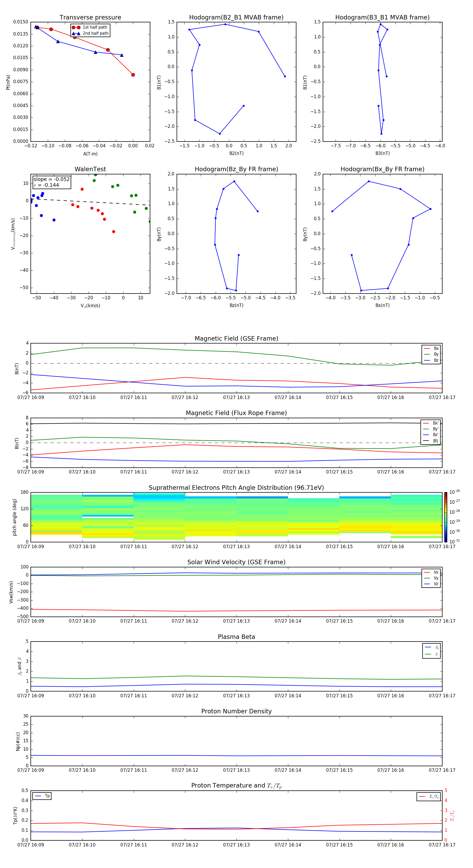Click the 'Tp(10^6K)' left axis label
This screenshot has height=868, width=473.
point(15,815)
